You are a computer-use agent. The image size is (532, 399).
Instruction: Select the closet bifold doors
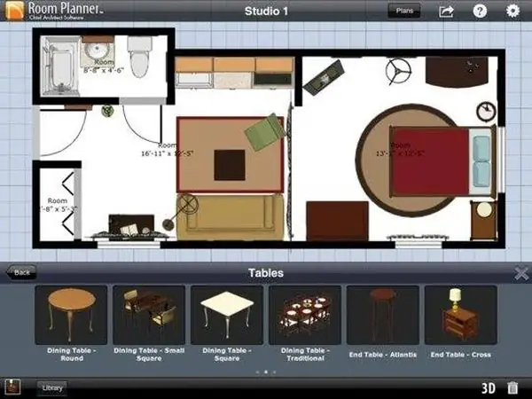(x=67, y=203)
